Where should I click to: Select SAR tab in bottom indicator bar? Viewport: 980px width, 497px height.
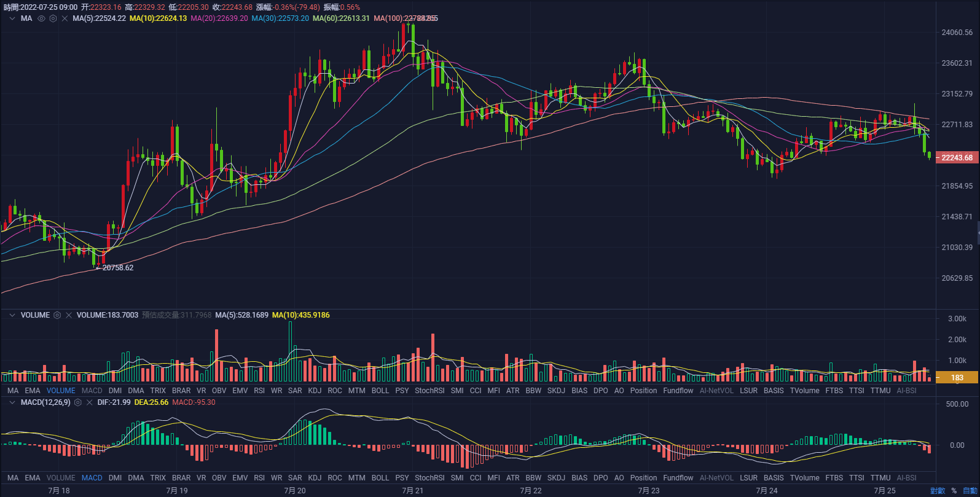(295, 478)
